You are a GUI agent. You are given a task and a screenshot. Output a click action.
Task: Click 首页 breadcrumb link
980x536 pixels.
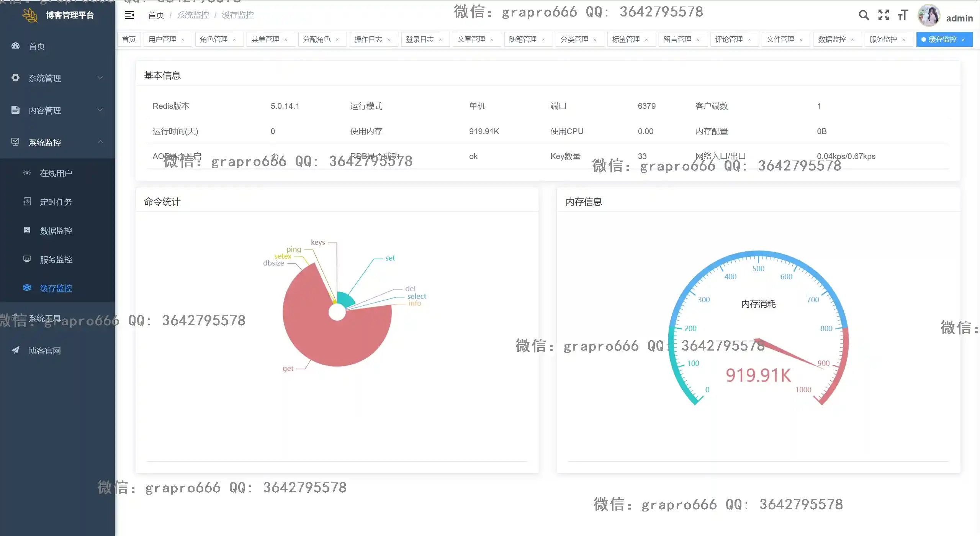tap(156, 15)
